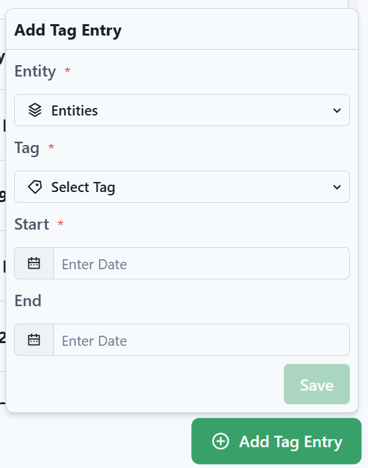The height and width of the screenshot is (468, 368).
Task: Click the Start Enter Date input field
Action: (x=201, y=263)
